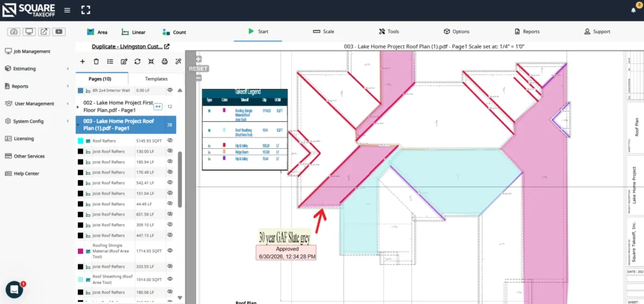644x304 pixels.
Task: Toggle fullscreen with the brackets icon
Action: 86,10
